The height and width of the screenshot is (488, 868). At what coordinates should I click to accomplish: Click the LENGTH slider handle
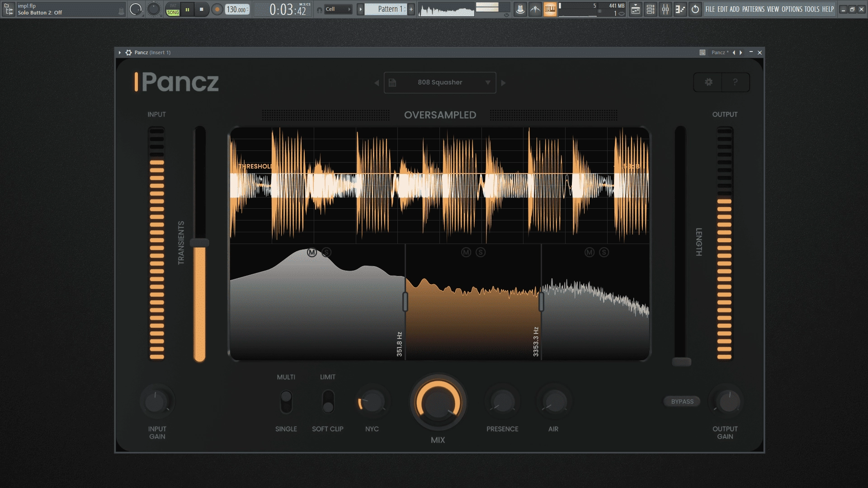(681, 362)
